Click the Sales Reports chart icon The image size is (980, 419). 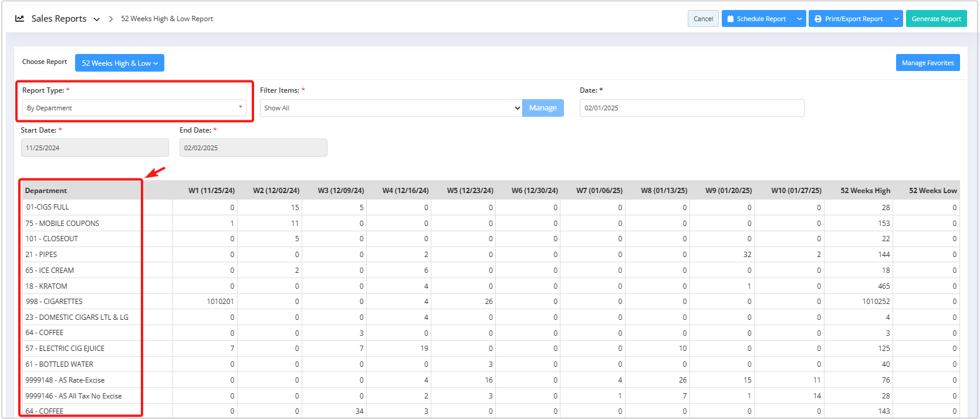coord(19,19)
